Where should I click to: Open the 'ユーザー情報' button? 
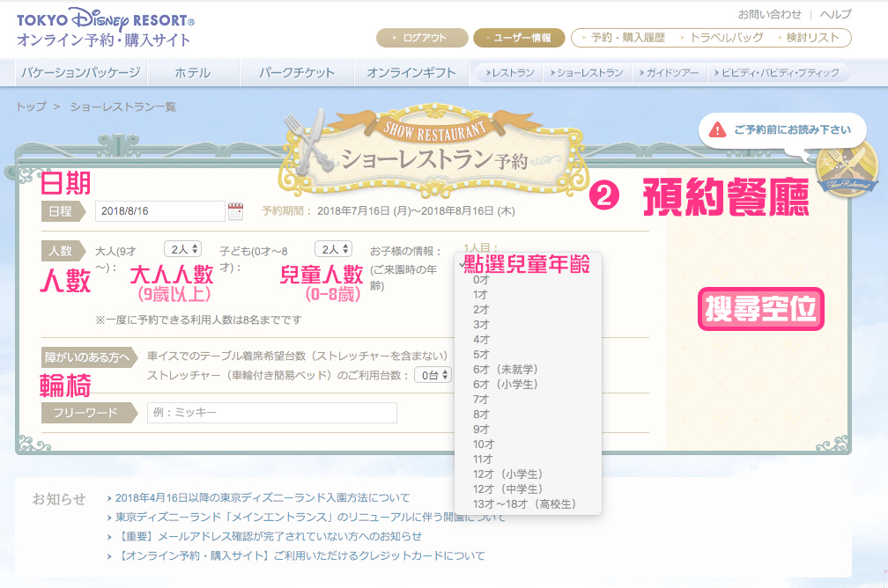[520, 38]
